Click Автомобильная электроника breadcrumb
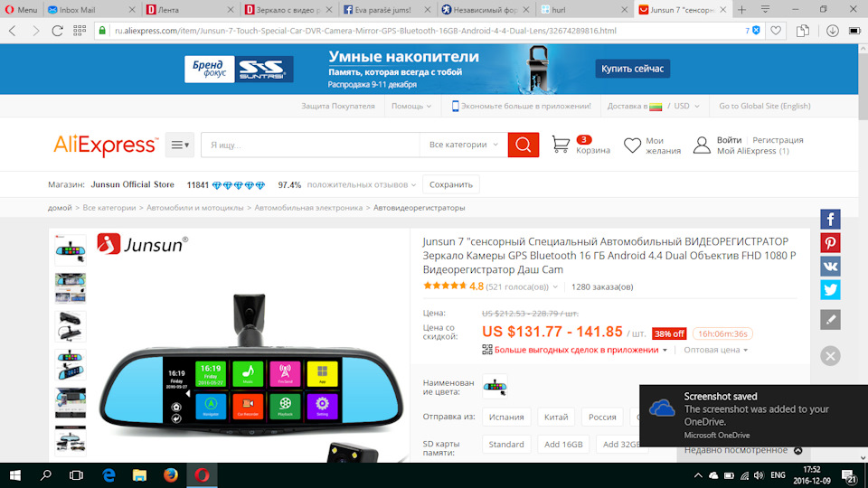 click(308, 208)
